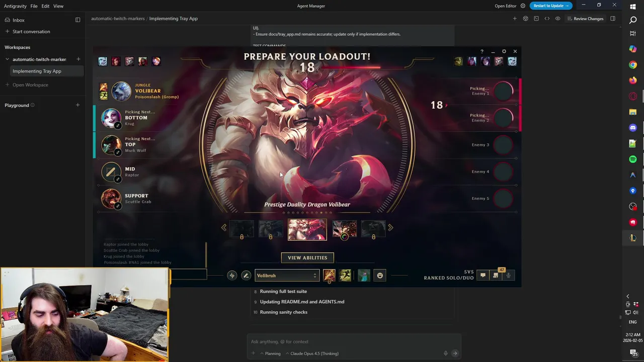Viewport: 644px width, 362px height.
Task: Open champ select chat bubble icon
Action: point(483,275)
